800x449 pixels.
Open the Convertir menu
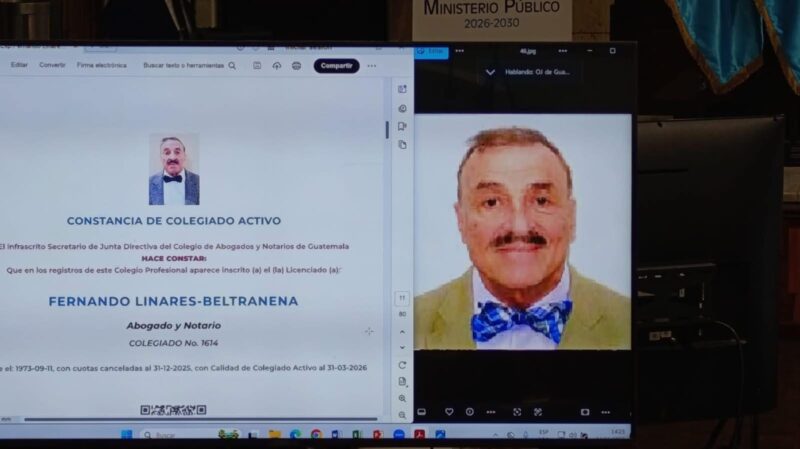coord(52,65)
